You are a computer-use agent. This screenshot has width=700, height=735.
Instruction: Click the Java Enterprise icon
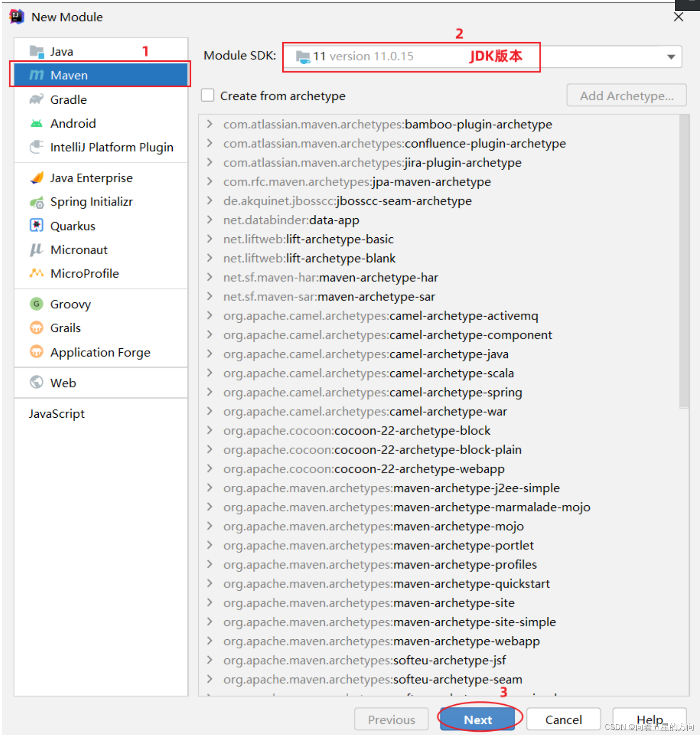coord(37,178)
